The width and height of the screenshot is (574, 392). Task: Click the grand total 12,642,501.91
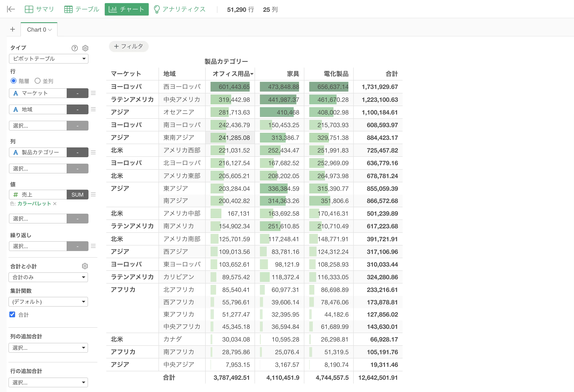(378, 378)
